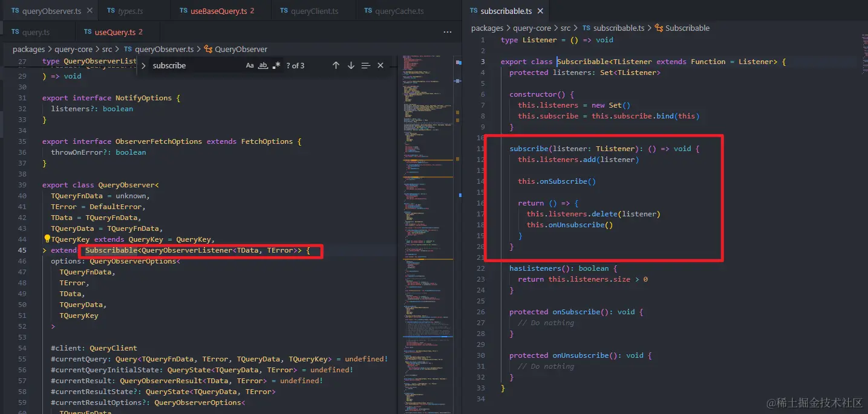Screen dimensions: 868x414
Task: Click src breadcrumb in right editor
Action: [x=566, y=28]
